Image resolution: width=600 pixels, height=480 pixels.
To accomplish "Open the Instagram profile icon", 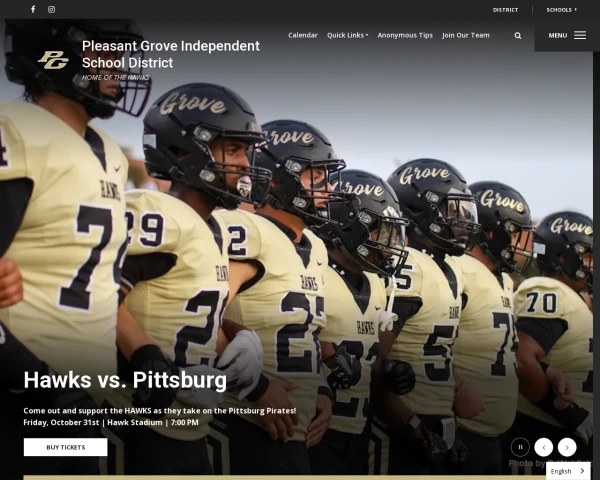I will tap(51, 9).
